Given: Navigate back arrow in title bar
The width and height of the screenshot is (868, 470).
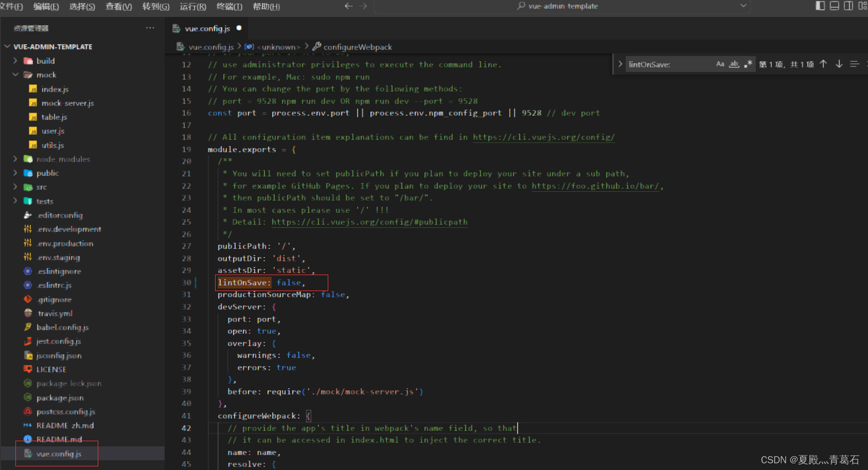Looking at the screenshot, I should tap(348, 6).
